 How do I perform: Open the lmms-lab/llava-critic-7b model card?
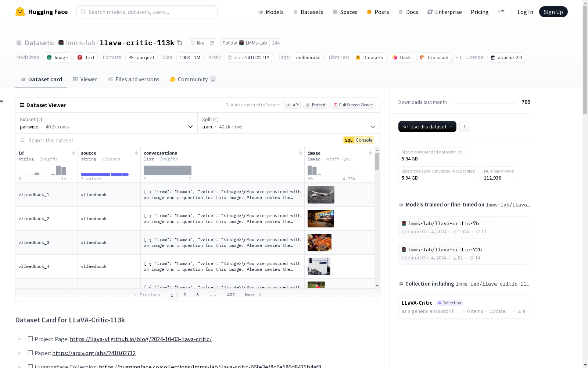[x=464, y=227]
